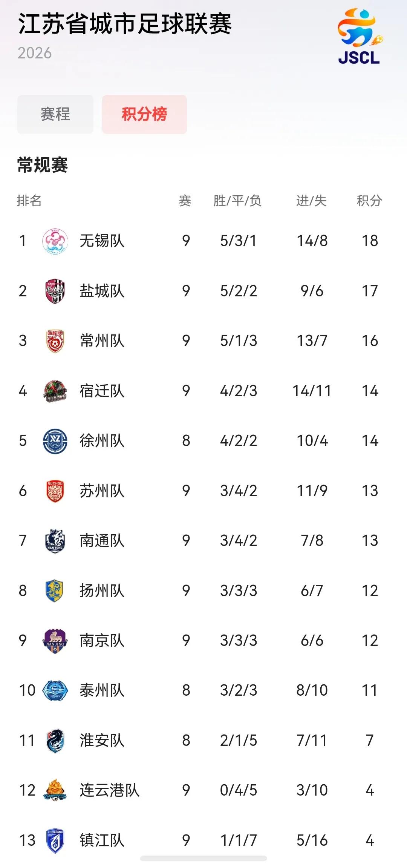The width and height of the screenshot is (407, 868).
Task: Tap the JSCL league logo
Action: [360, 37]
